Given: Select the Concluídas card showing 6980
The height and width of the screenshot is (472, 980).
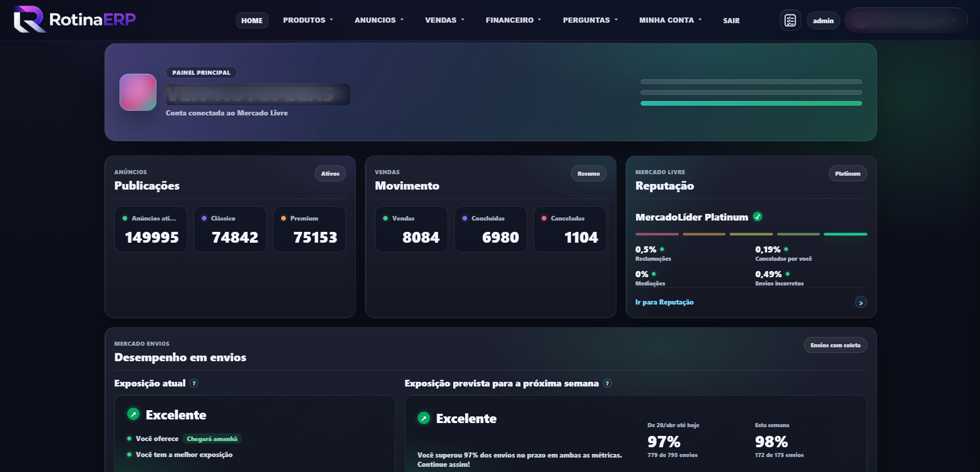Looking at the screenshot, I should [x=491, y=229].
